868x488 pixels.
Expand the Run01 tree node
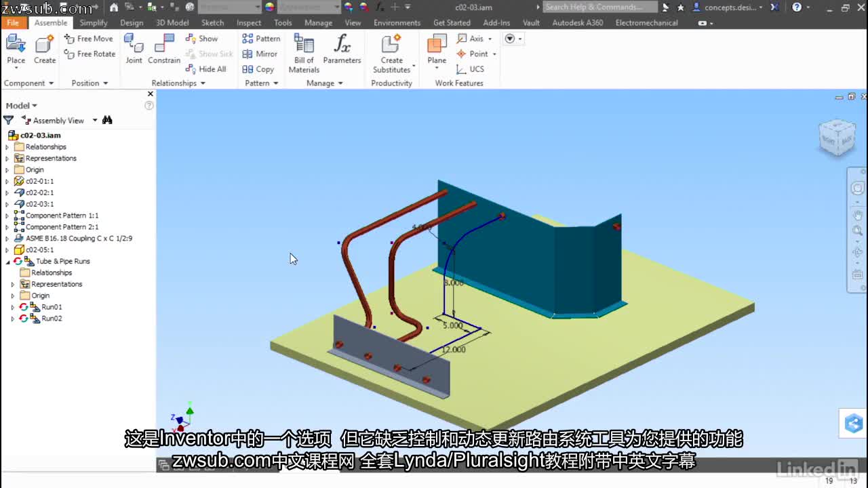(x=12, y=306)
